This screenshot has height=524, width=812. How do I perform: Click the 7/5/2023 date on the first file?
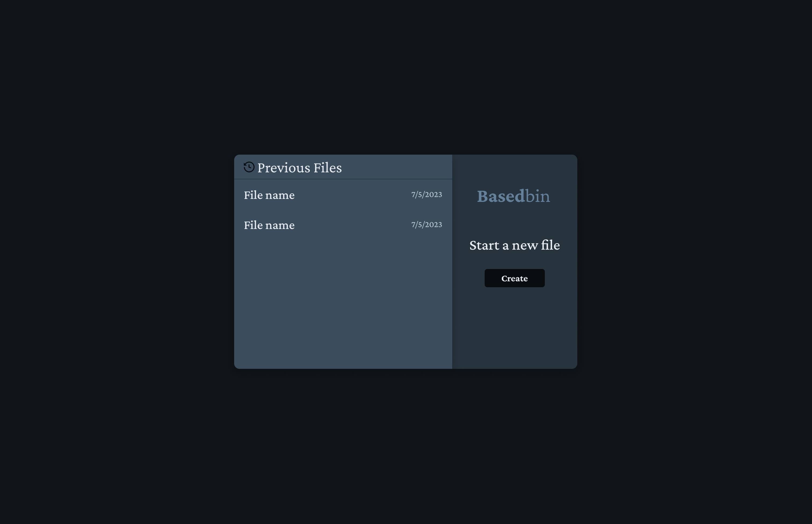coord(426,194)
